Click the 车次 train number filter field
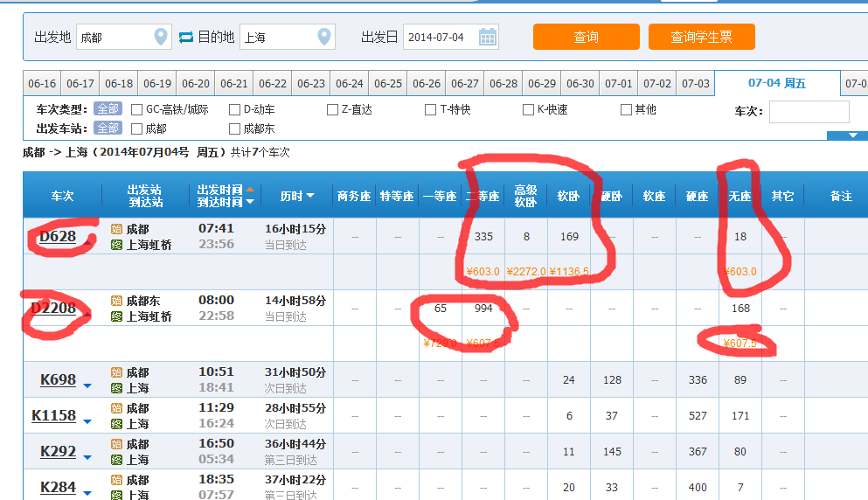868x500 pixels. (809, 111)
